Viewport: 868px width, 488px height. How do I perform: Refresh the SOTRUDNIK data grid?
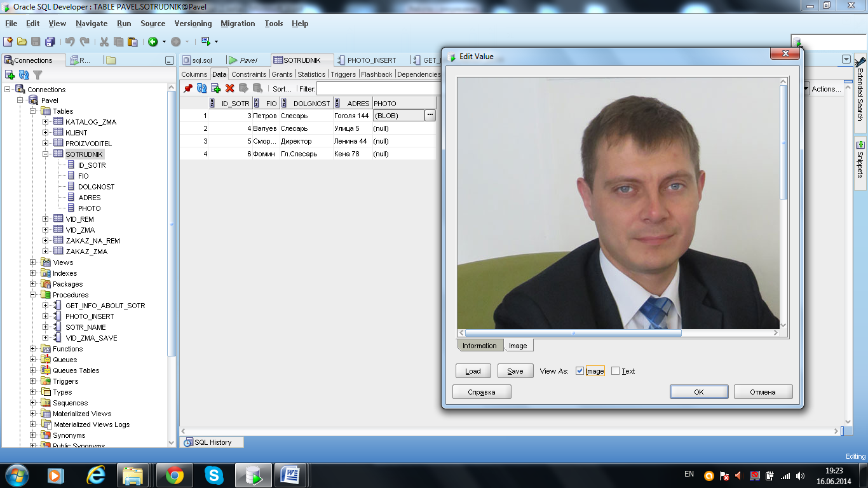click(202, 88)
